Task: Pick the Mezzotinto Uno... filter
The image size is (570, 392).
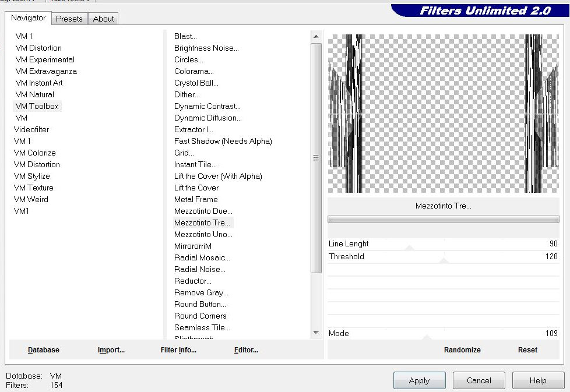Action: [x=203, y=234]
